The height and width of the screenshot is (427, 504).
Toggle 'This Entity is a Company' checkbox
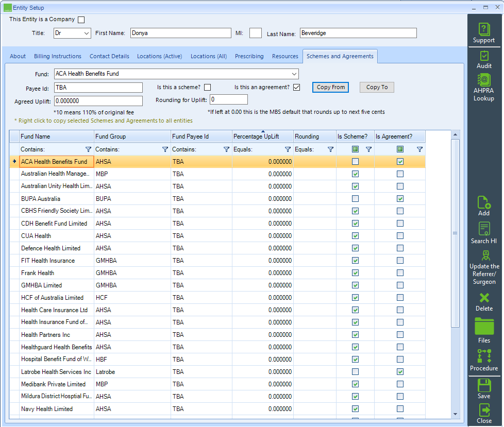(81, 20)
